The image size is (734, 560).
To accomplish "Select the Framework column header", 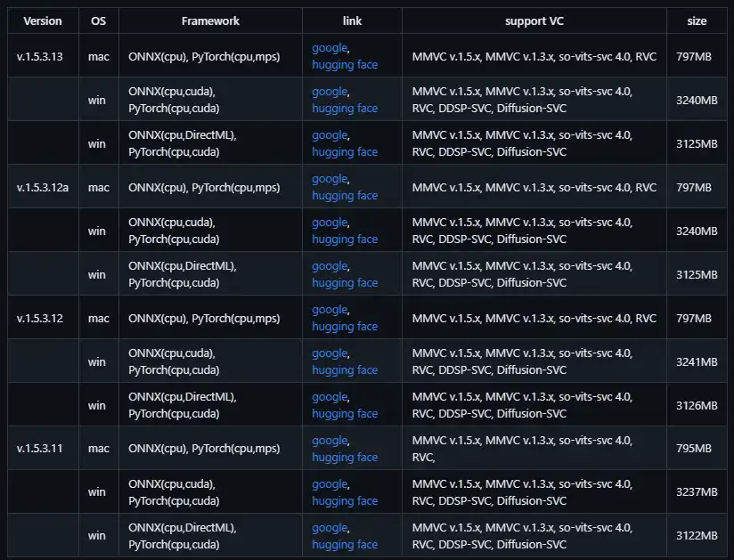I will tap(210, 21).
